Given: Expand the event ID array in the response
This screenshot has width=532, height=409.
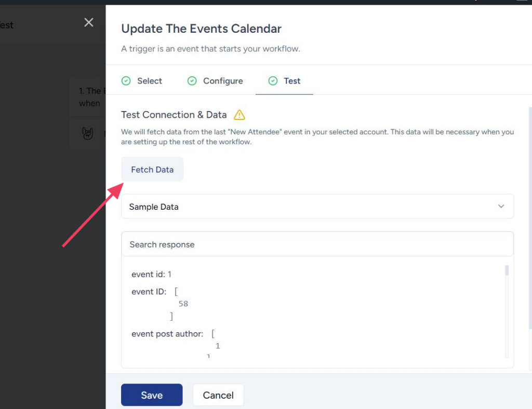Looking at the screenshot, I should 175,291.
